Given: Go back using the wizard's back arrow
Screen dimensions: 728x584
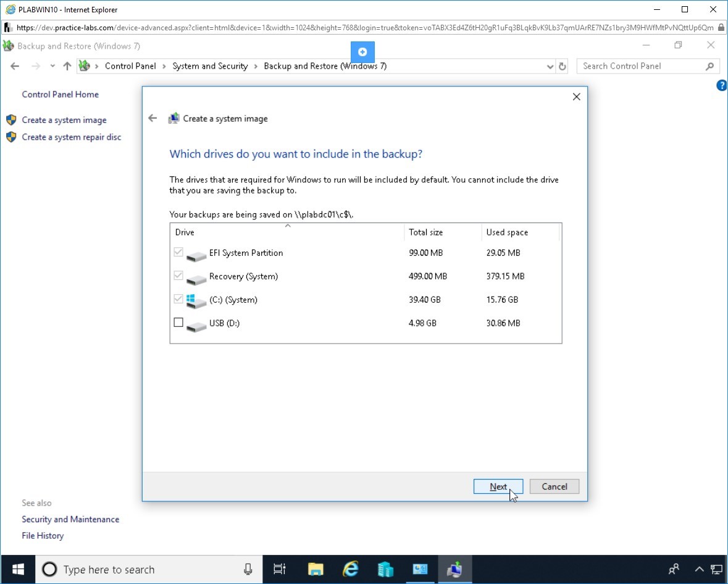Looking at the screenshot, I should (153, 118).
